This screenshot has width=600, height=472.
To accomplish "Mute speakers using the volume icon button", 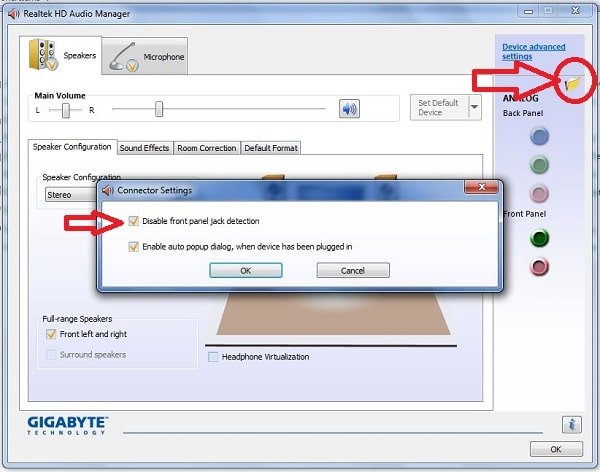I will click(349, 109).
